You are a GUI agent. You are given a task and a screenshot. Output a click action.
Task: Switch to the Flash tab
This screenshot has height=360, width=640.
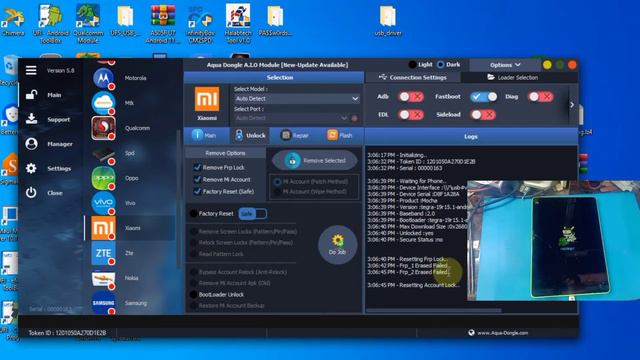[340, 135]
